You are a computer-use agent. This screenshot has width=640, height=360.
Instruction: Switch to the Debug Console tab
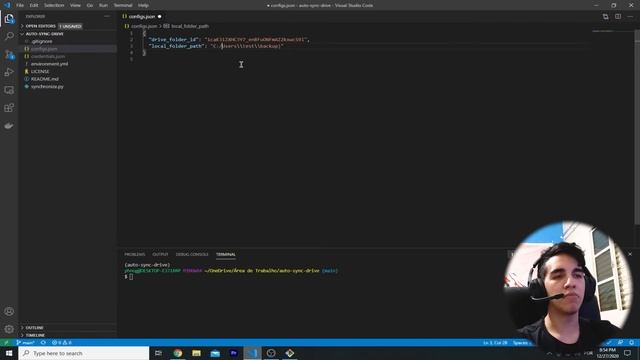pyautogui.click(x=192, y=254)
